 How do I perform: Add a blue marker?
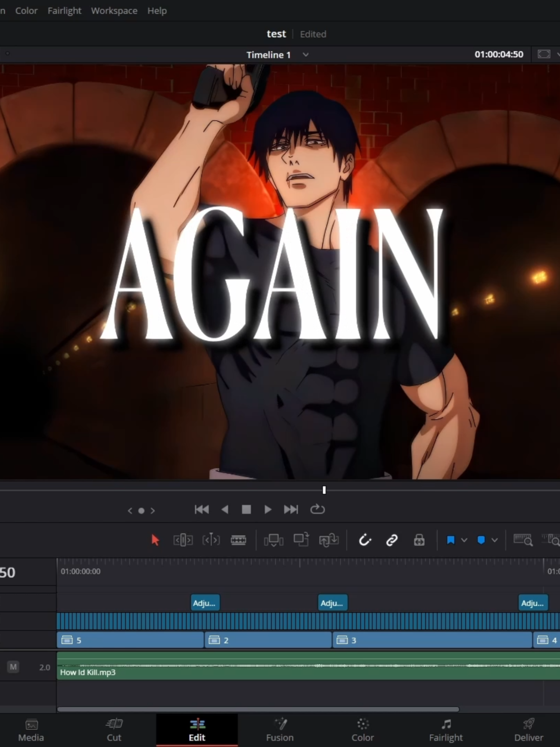pyautogui.click(x=481, y=540)
